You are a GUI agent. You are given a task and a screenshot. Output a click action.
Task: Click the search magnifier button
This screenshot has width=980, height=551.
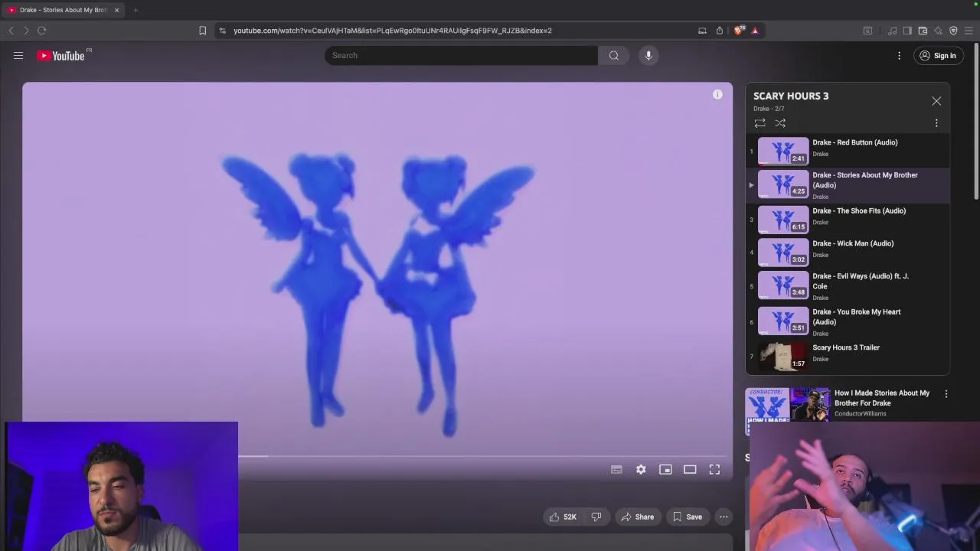coord(613,55)
